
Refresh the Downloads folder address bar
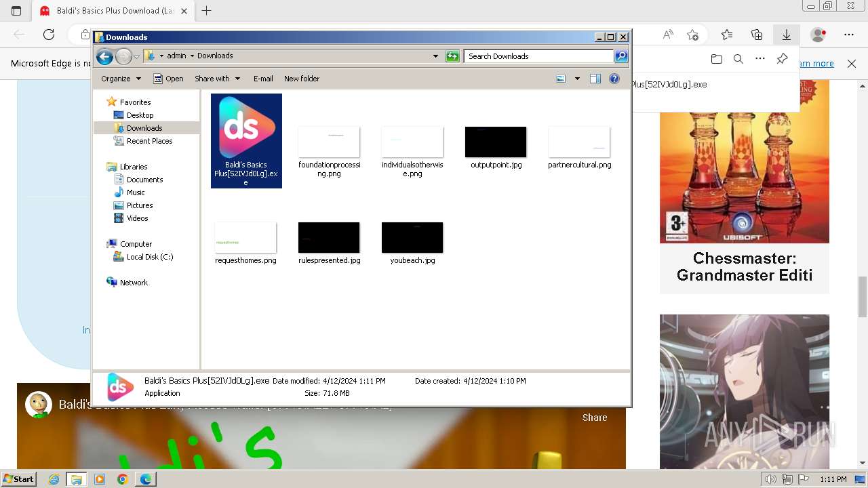click(452, 56)
